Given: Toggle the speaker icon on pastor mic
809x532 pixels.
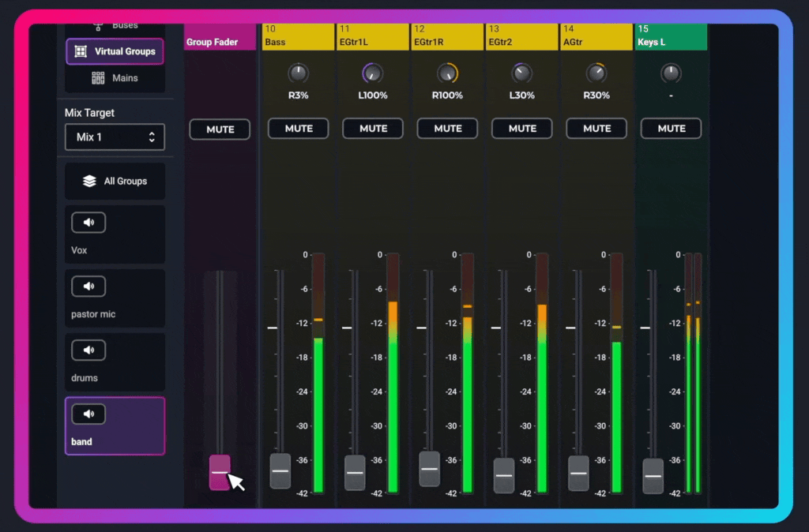Looking at the screenshot, I should pos(88,286).
